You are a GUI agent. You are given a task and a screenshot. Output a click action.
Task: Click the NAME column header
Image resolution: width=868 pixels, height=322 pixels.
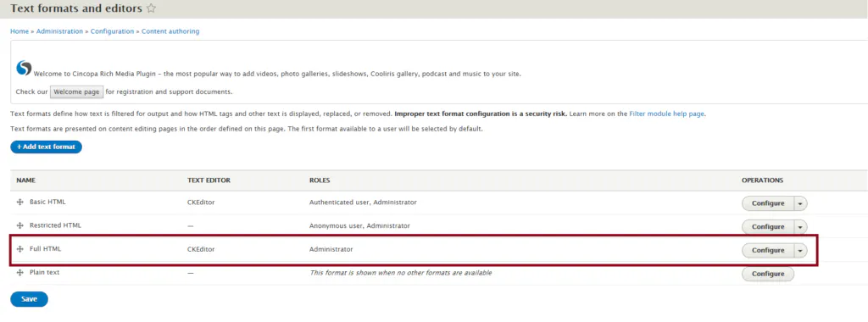pyautogui.click(x=26, y=180)
